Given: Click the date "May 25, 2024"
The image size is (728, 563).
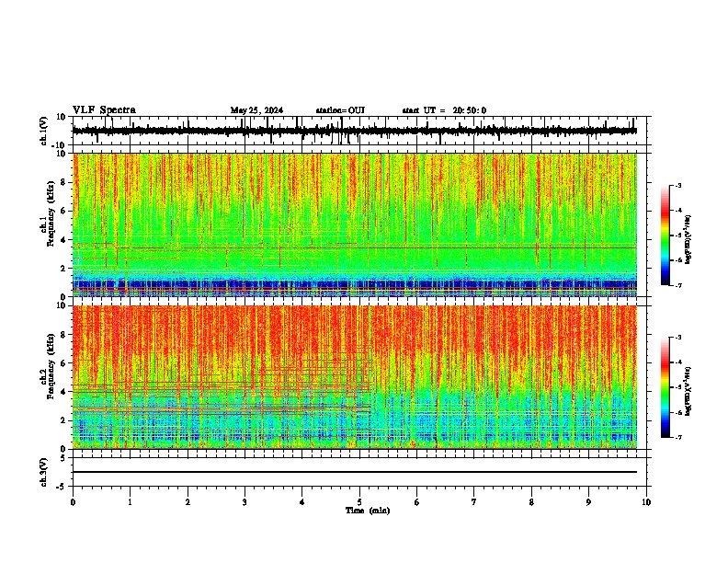Looking at the screenshot, I should pos(256,110).
